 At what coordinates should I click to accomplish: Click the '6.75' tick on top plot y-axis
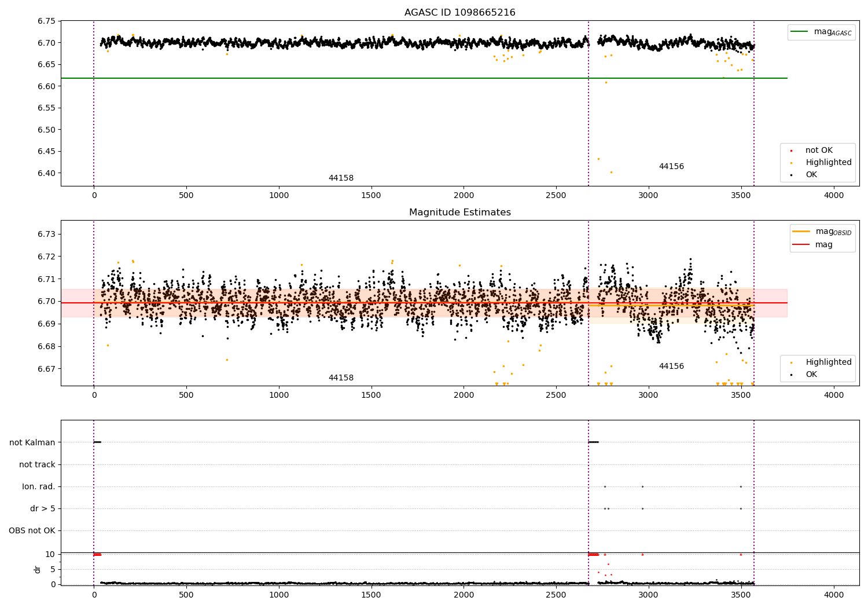click(46, 21)
